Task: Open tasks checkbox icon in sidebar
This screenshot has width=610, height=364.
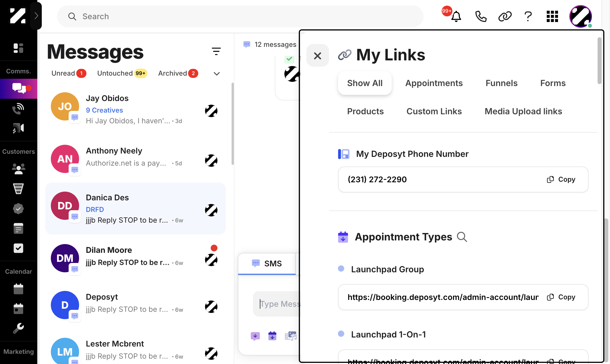Action: click(18, 248)
